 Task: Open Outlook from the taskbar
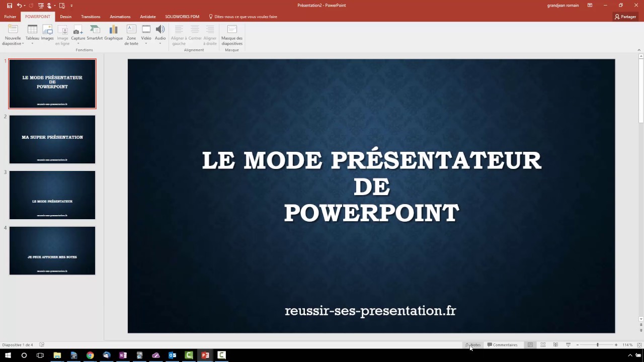coord(172,355)
